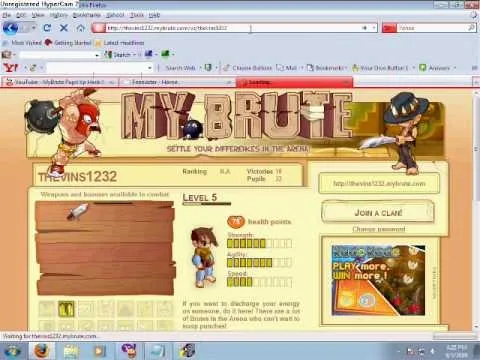
Task: Stop loading with the X icon
Action: (x=63, y=28)
